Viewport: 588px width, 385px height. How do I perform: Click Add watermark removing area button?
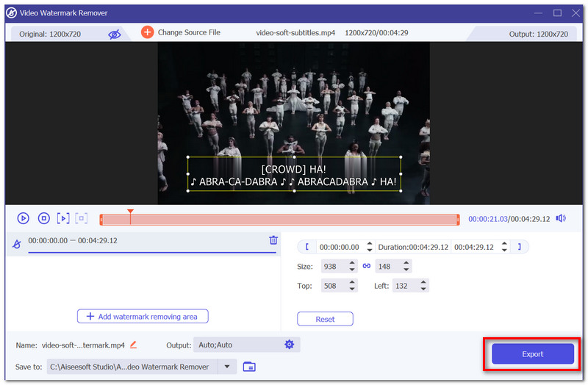143,317
